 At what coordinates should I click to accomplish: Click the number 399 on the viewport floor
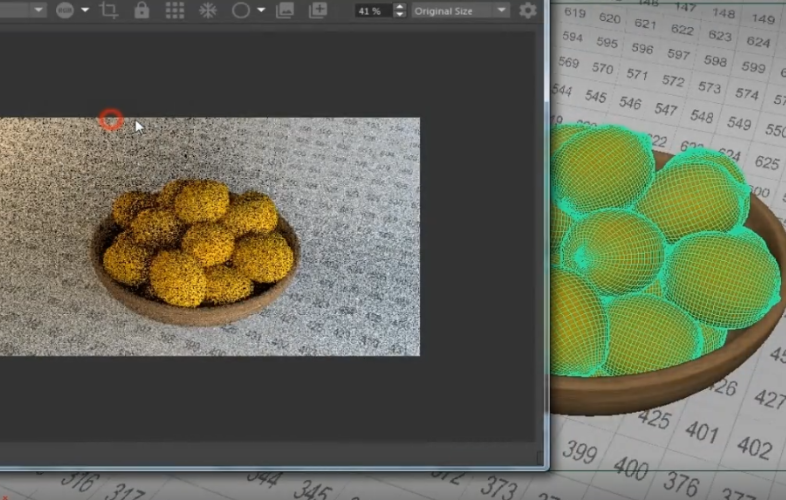coord(580,451)
